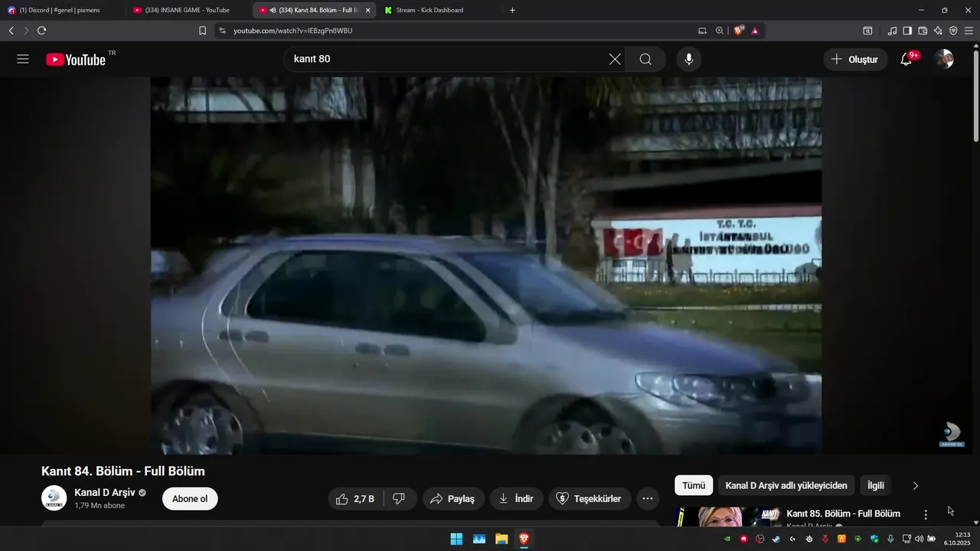Image resolution: width=980 pixels, height=551 pixels.
Task: Open the microphone tray icon
Action: coord(890,539)
